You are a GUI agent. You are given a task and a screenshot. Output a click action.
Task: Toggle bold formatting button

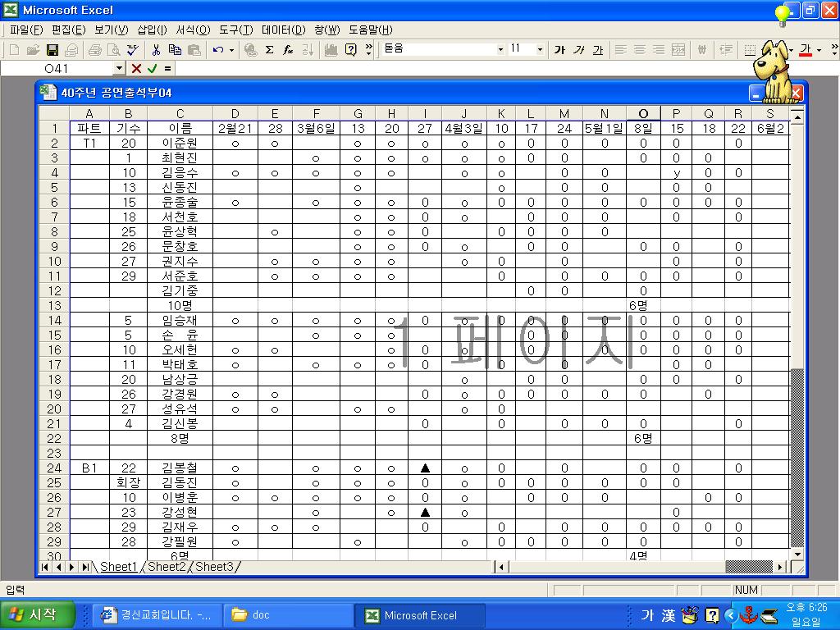pyautogui.click(x=559, y=50)
